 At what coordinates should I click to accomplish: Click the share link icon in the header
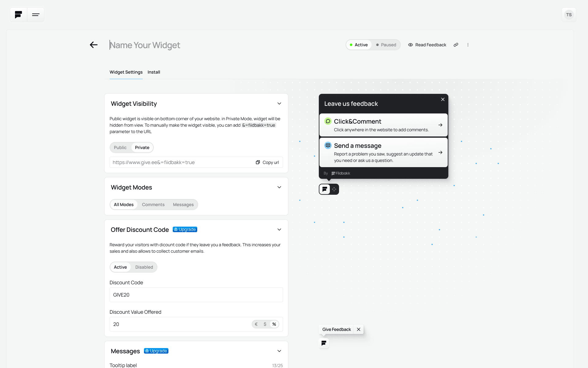[456, 45]
